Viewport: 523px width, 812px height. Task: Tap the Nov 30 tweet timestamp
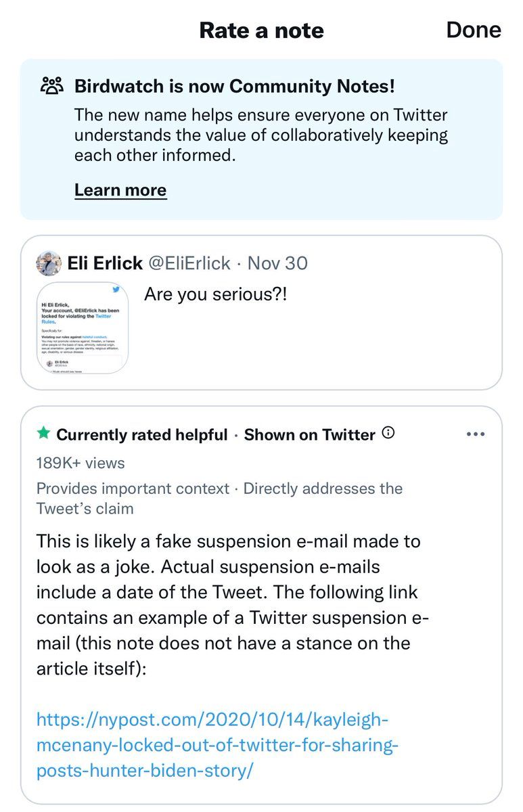pyautogui.click(x=277, y=263)
